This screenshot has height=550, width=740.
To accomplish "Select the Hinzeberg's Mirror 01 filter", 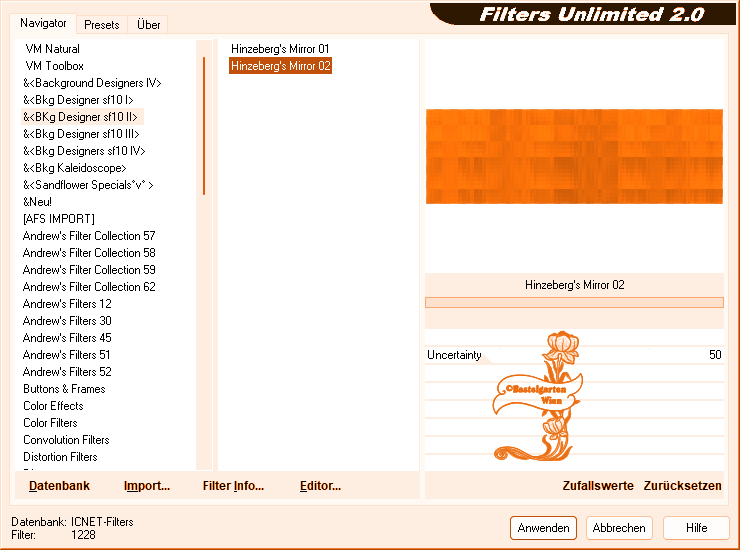I will 280,49.
